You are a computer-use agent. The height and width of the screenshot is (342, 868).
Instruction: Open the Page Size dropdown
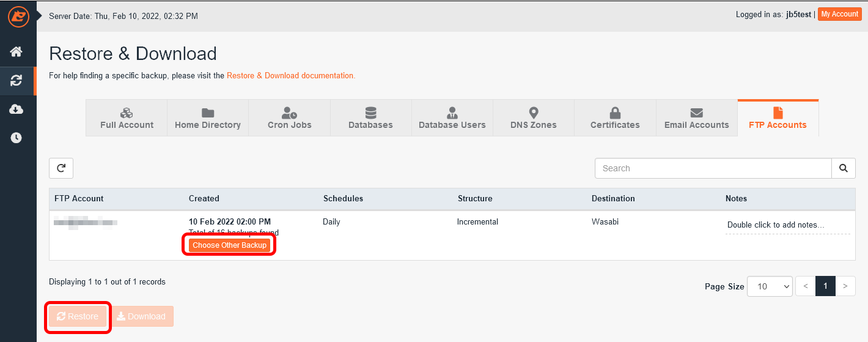(x=770, y=286)
